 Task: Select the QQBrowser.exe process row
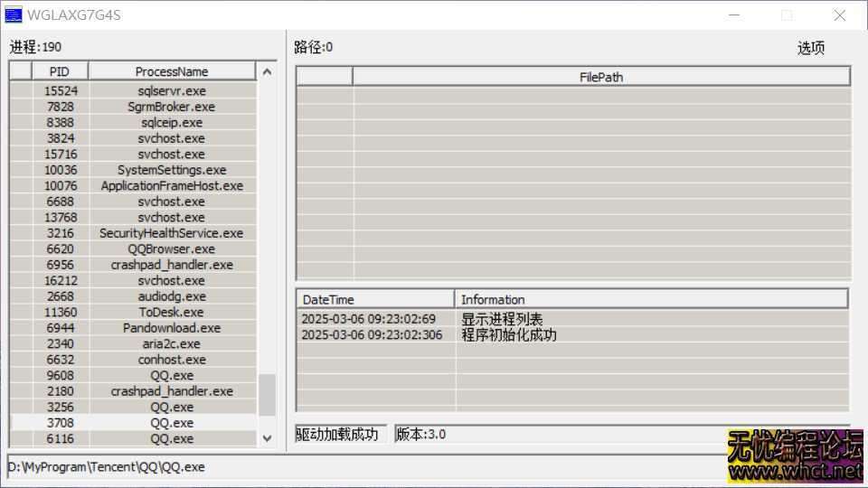coord(172,249)
